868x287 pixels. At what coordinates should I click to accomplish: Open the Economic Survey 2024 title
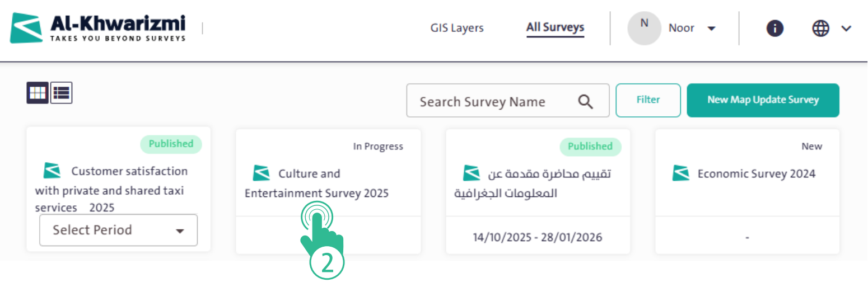[x=756, y=174]
